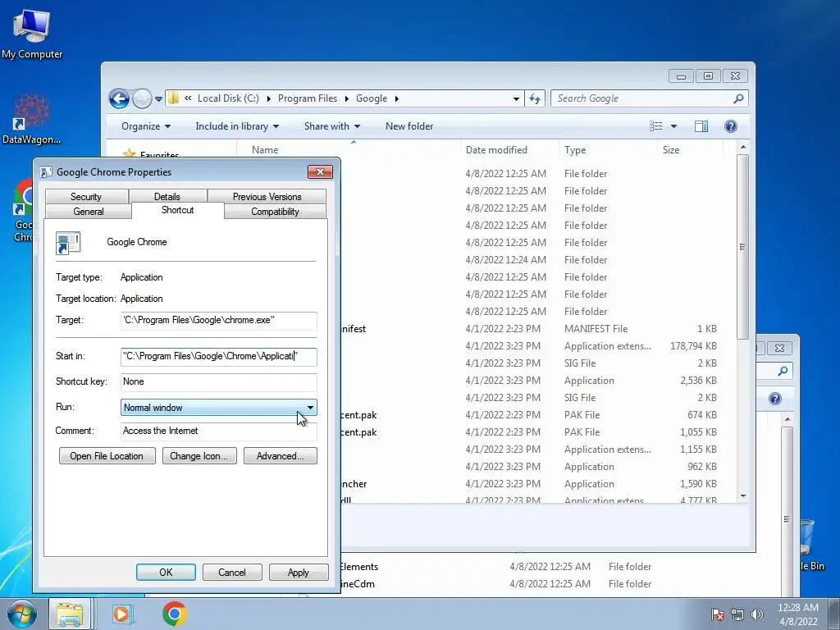This screenshot has height=630, width=840.
Task: Click Open File Location button
Action: 107,456
